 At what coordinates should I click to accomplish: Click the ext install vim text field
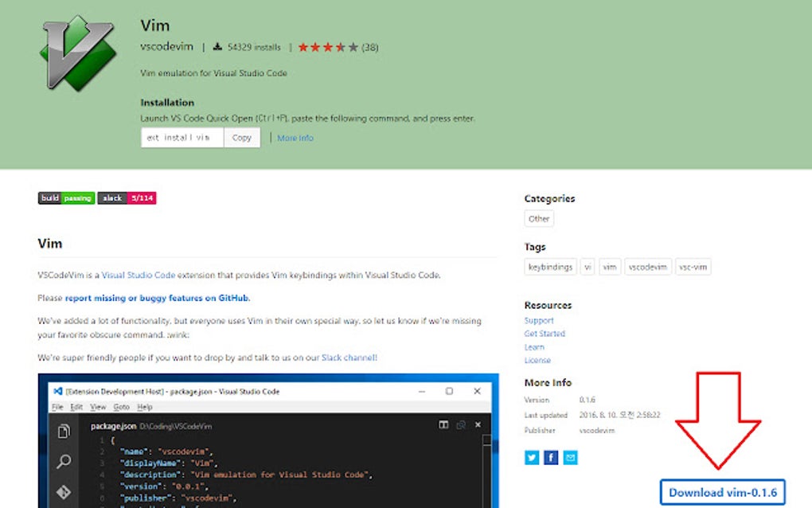[x=182, y=137]
